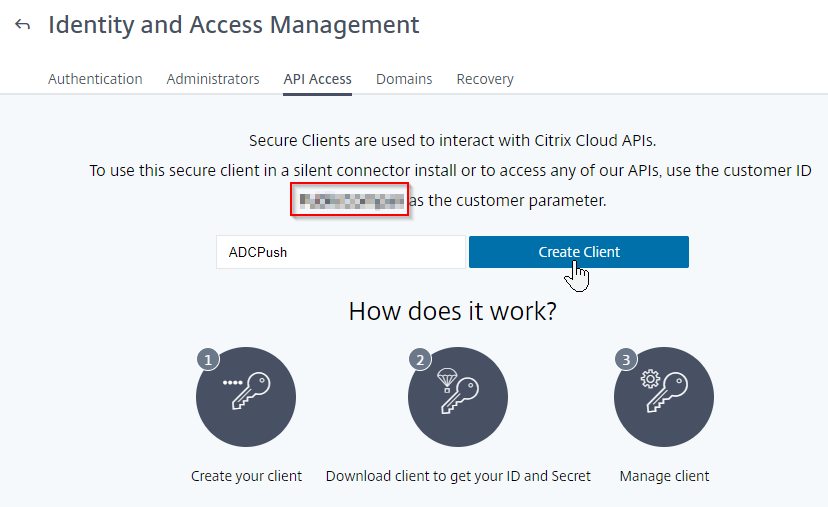Go to the Domains tab
828x507 pixels.
[x=404, y=79]
